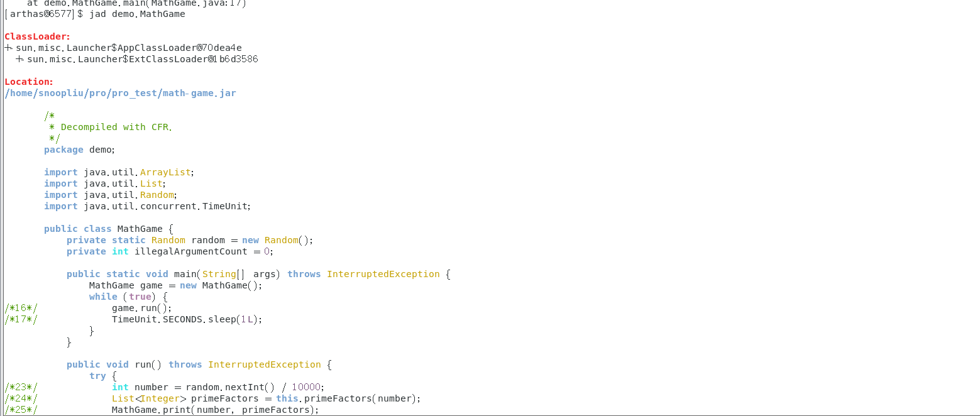Image resolution: width=980 pixels, height=416 pixels.
Task: Click the '/*25*/' line number marker
Action: [x=21, y=410]
